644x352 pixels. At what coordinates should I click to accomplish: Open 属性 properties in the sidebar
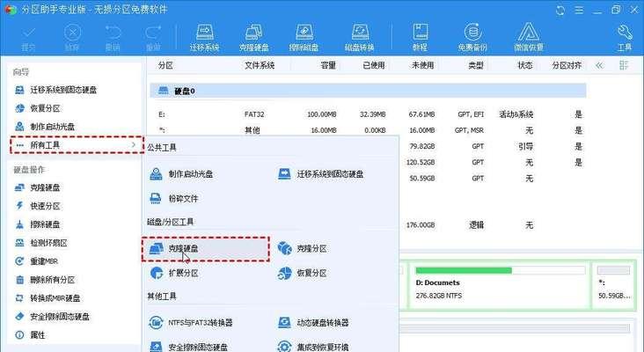click(x=30, y=335)
